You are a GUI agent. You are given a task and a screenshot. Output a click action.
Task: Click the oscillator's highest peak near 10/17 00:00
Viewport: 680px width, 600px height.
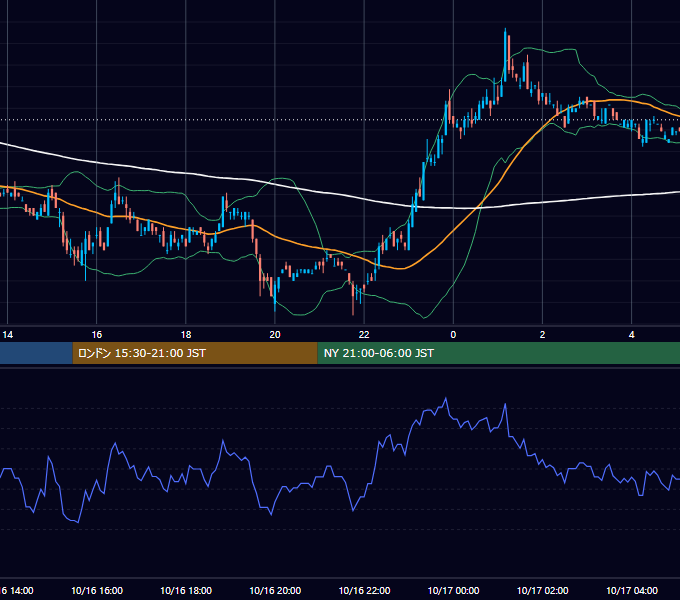pos(446,398)
